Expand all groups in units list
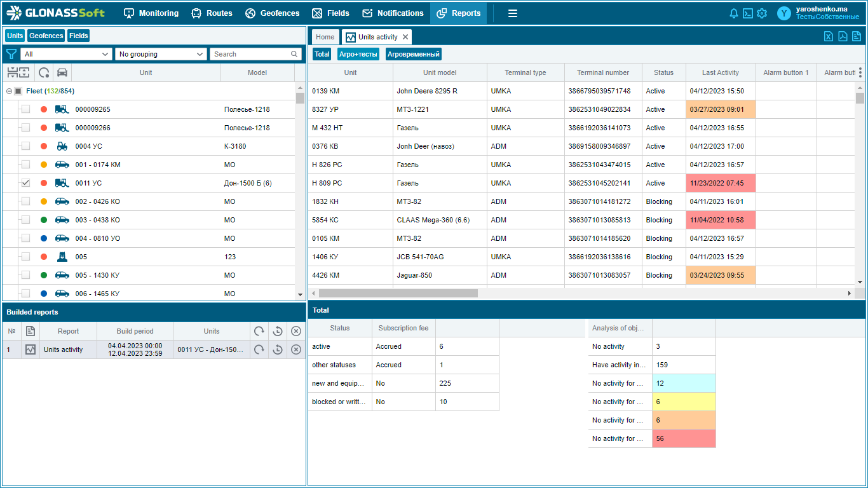This screenshot has height=488, width=868. [x=24, y=72]
